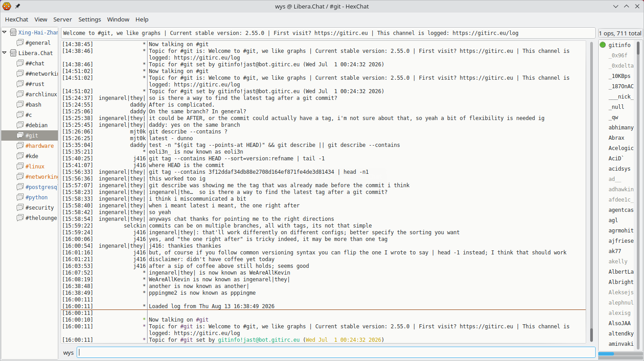
Task: Click the #postgresql channel icon
Action: (x=20, y=187)
